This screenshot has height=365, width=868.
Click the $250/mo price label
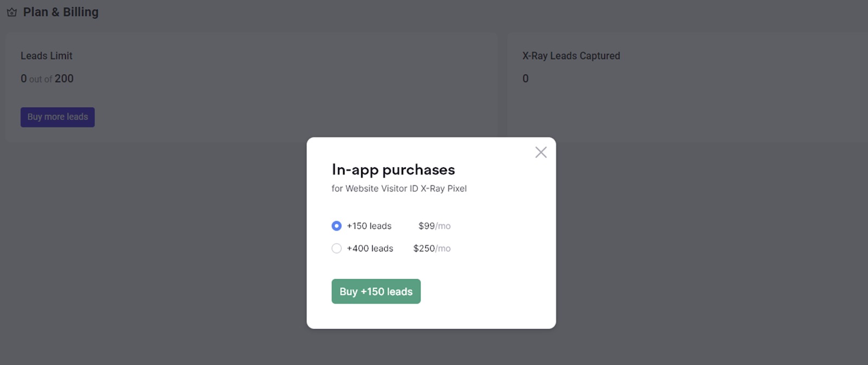431,248
